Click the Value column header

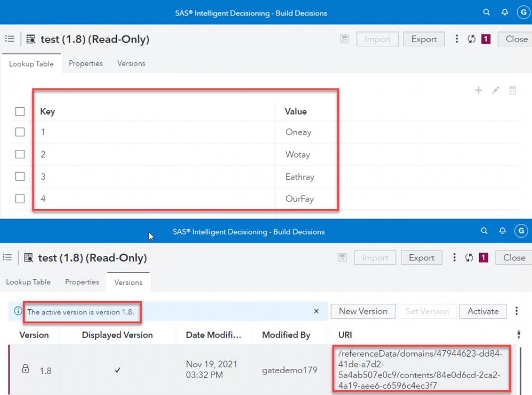[x=295, y=111]
